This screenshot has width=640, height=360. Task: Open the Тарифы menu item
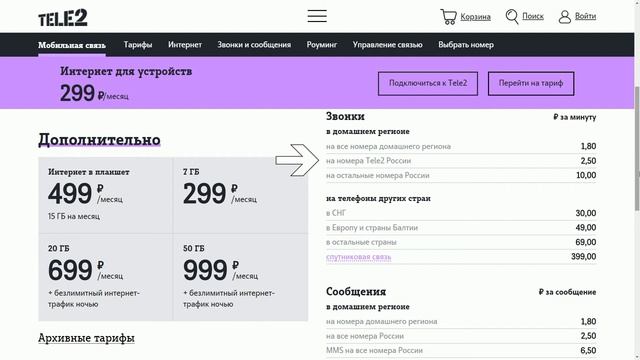tap(138, 45)
